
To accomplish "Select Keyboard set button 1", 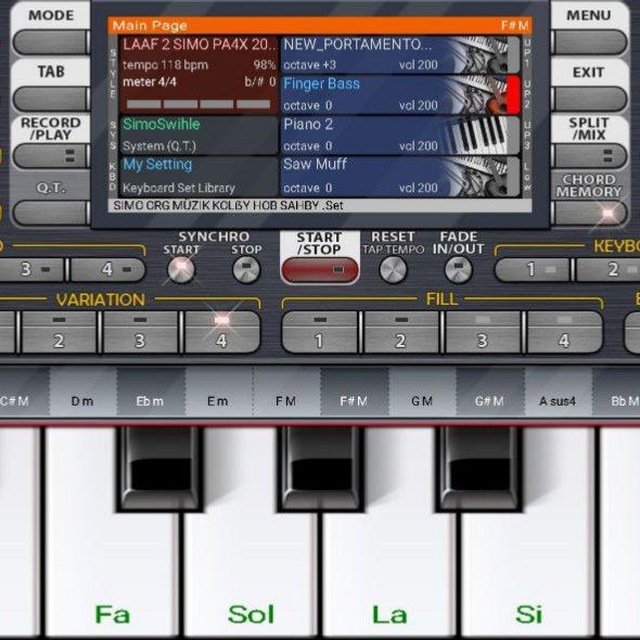I will coord(532,269).
